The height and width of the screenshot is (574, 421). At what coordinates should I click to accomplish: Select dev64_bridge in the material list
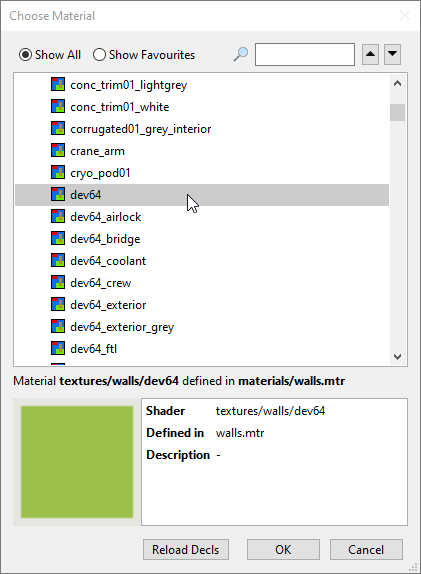pyautogui.click(x=202, y=239)
